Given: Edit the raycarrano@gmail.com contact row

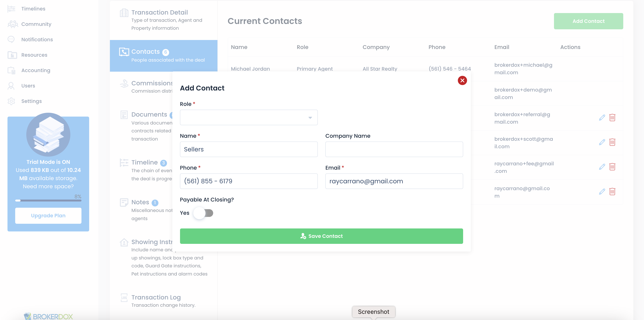Looking at the screenshot, I should tap(602, 192).
